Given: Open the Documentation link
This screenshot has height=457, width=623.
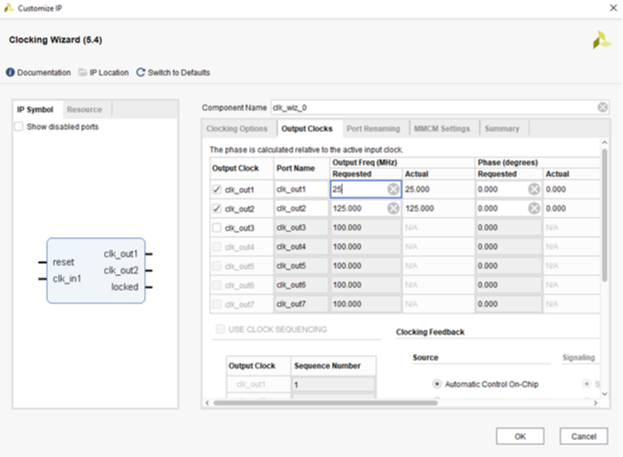Looking at the screenshot, I should point(44,73).
